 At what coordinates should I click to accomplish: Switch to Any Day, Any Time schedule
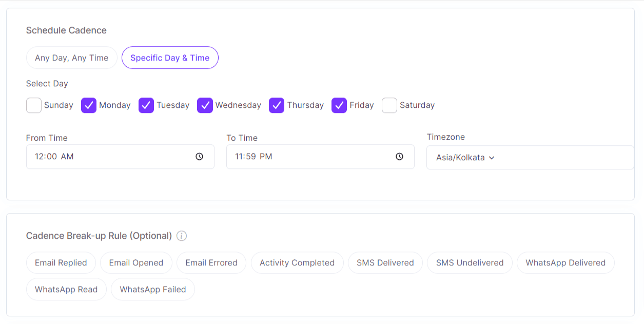coord(71,58)
